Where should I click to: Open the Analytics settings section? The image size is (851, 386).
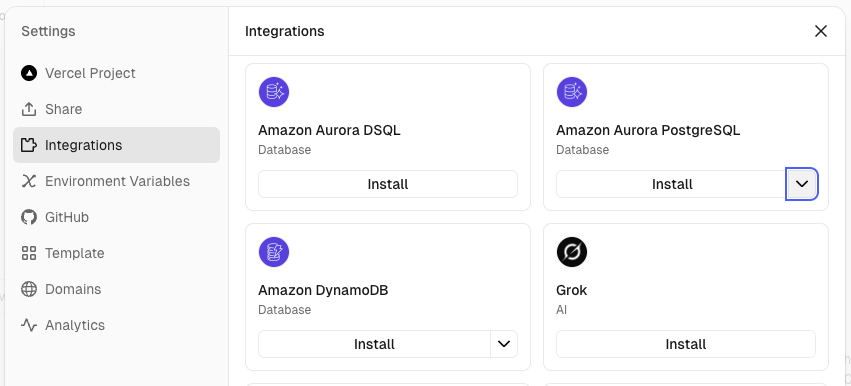pyautogui.click(x=116, y=325)
